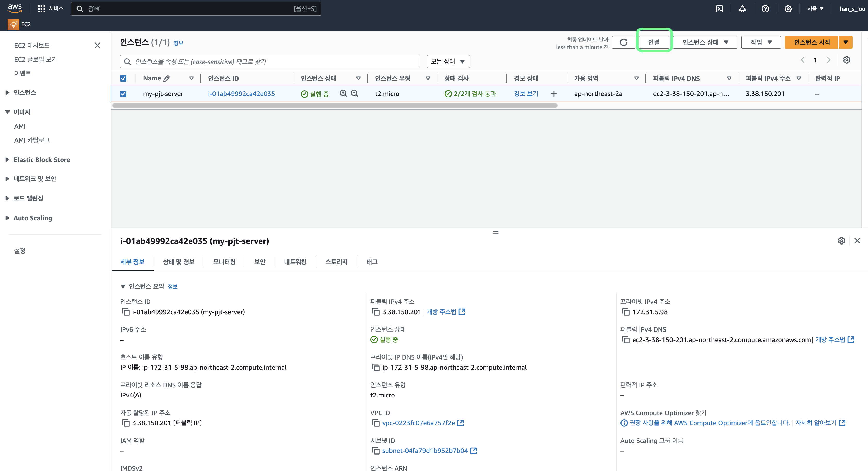Copy the VPC ID
The image size is (868, 471).
tap(375, 423)
